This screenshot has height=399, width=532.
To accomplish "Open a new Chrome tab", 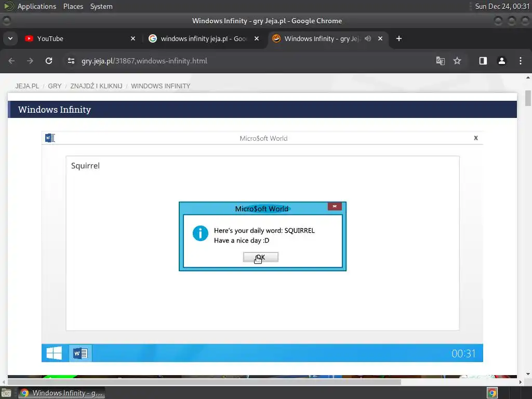I will click(x=399, y=38).
